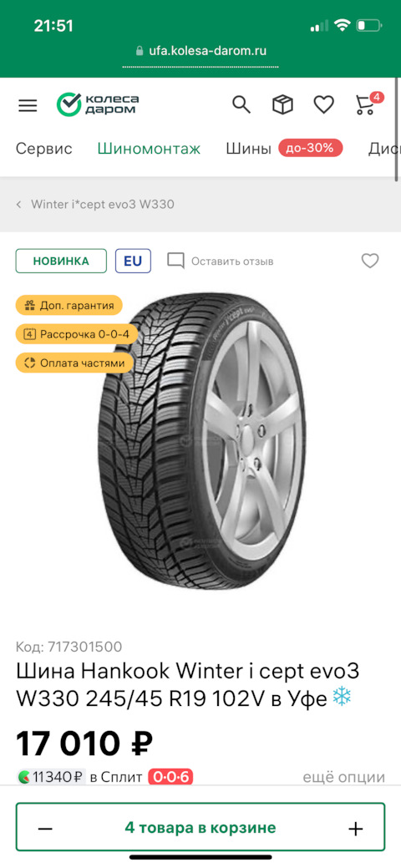Image resolution: width=401 pixels, height=868 pixels.
Task: Open the hamburger menu
Action: pos(28,105)
